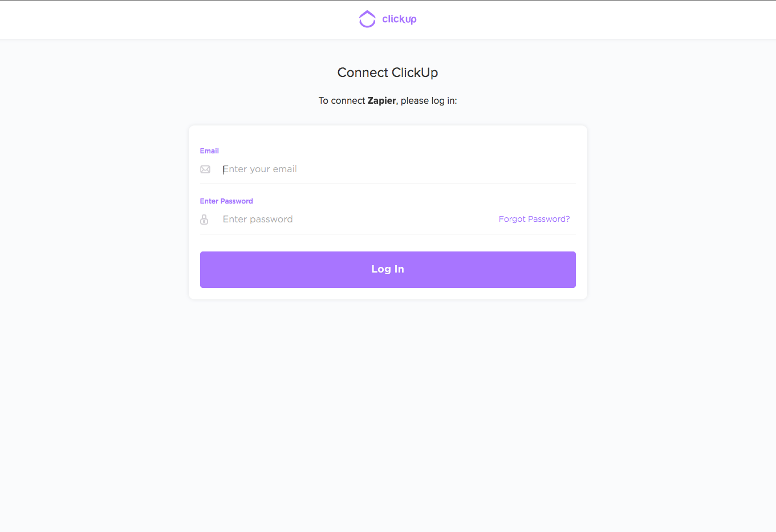
Task: Click the underline beneath the password field
Action: [x=388, y=234]
